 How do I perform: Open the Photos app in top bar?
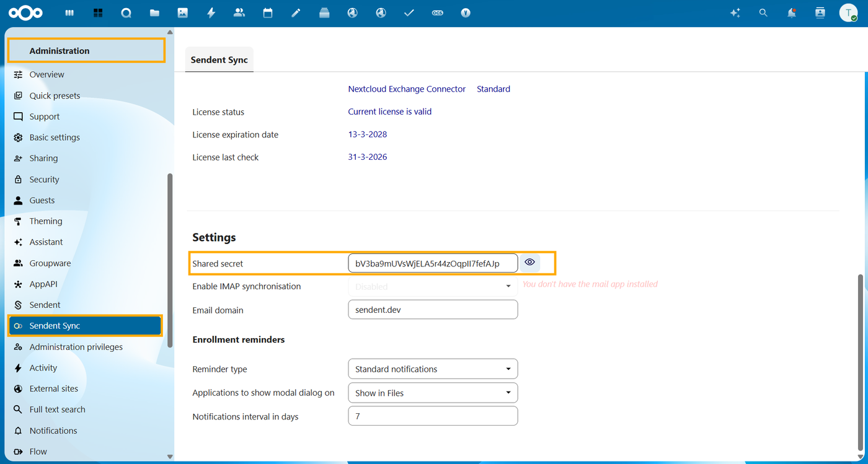182,13
